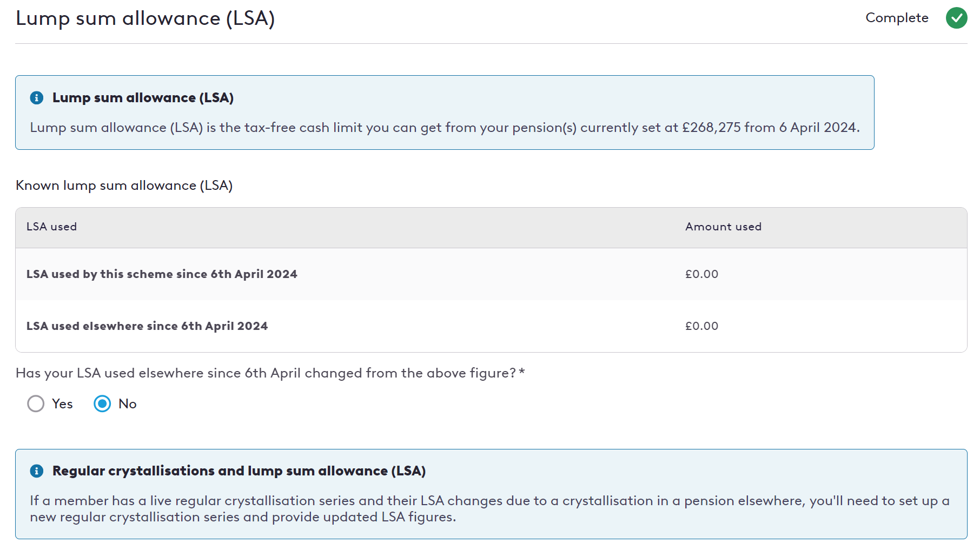Click the No label text
Screen dimensions: 980x556
(x=128, y=404)
